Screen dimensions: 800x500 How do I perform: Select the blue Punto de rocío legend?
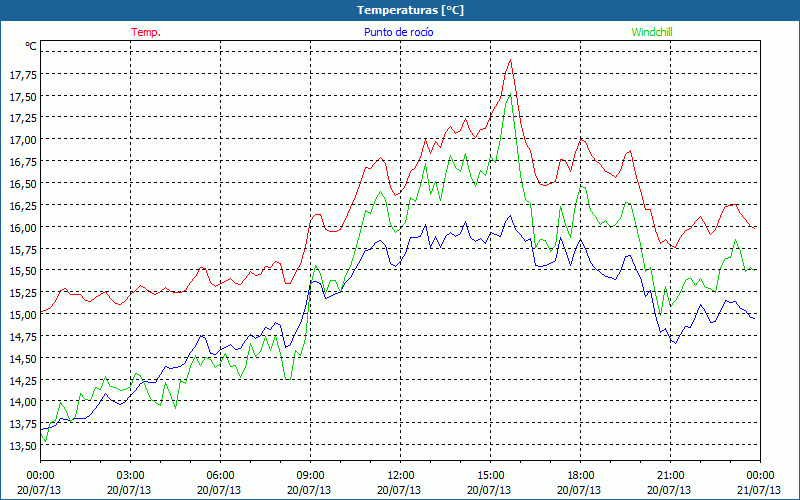click(x=398, y=32)
